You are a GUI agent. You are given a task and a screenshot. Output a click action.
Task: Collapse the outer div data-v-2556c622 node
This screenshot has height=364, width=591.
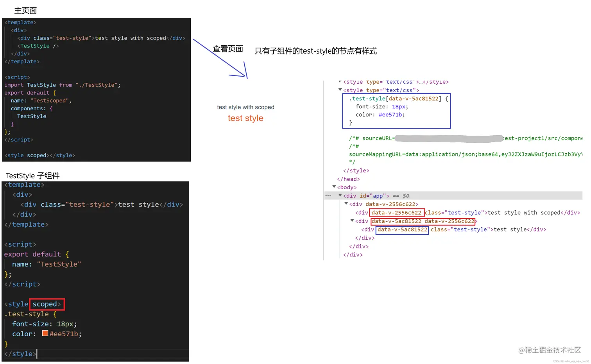(x=346, y=204)
